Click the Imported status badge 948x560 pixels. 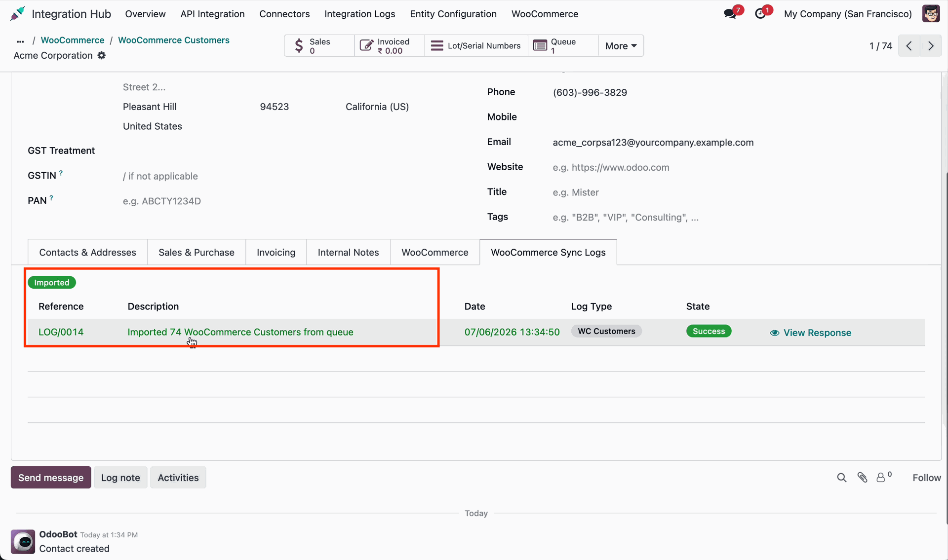click(x=51, y=282)
